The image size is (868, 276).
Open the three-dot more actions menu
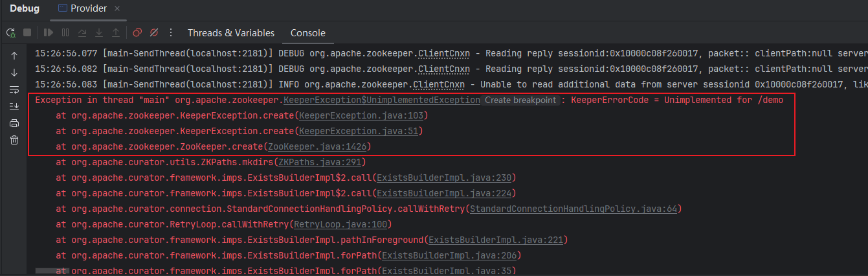[171, 32]
